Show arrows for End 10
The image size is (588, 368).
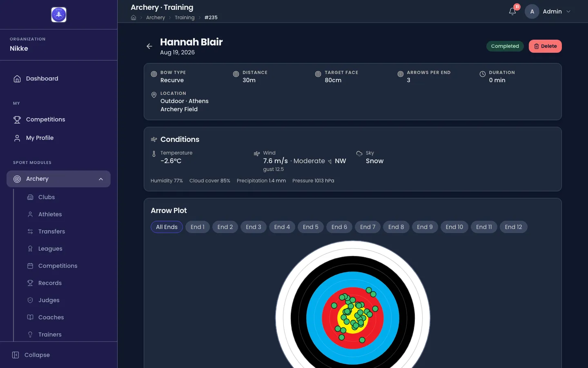click(454, 227)
